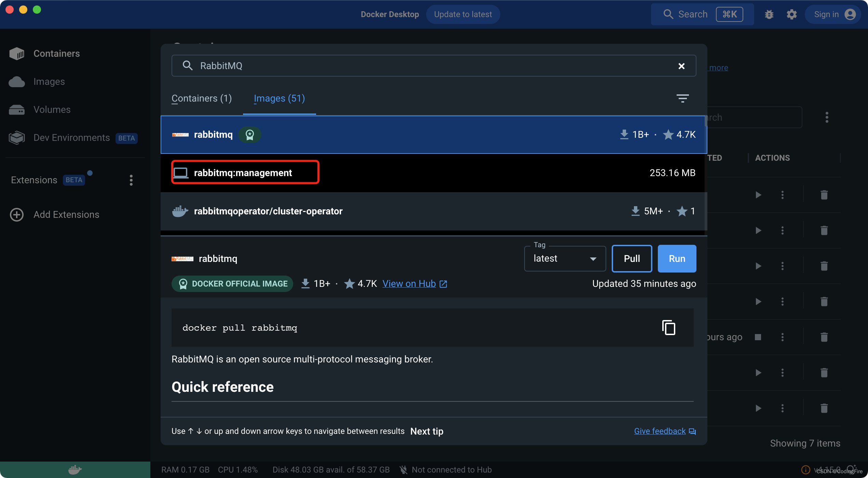Click the official image badge beside rabbitmq
The height and width of the screenshot is (478, 868).
pyautogui.click(x=250, y=135)
